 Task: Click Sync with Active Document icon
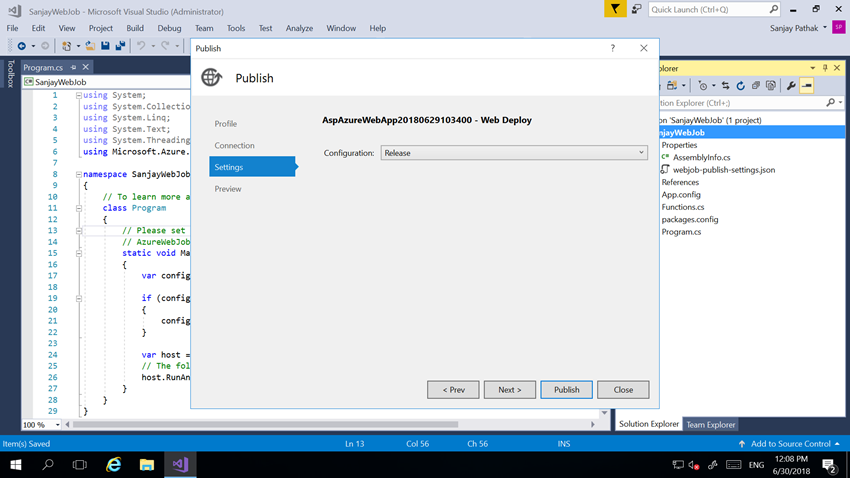coord(725,86)
